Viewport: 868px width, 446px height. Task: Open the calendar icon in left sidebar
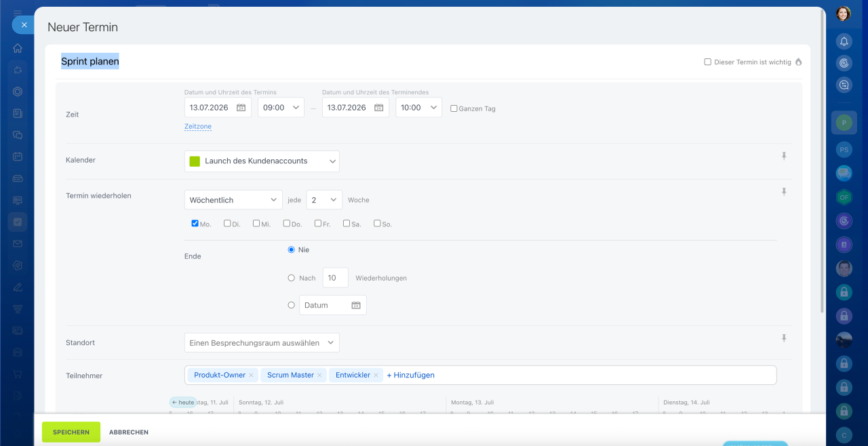18,157
